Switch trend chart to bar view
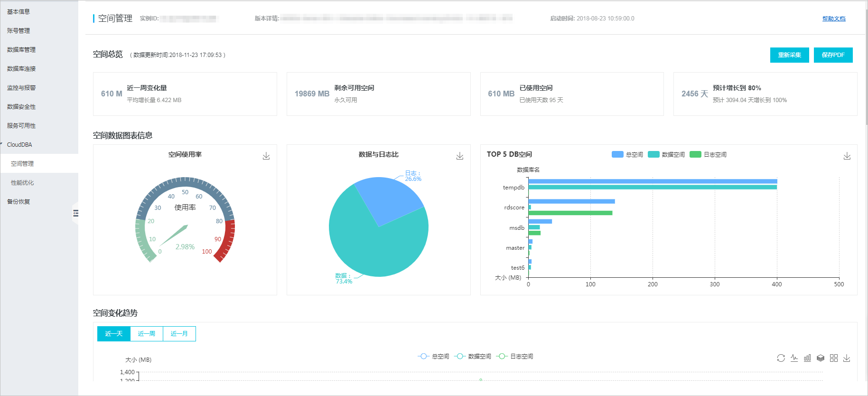Screen dimensions: 868x396 coord(807,358)
